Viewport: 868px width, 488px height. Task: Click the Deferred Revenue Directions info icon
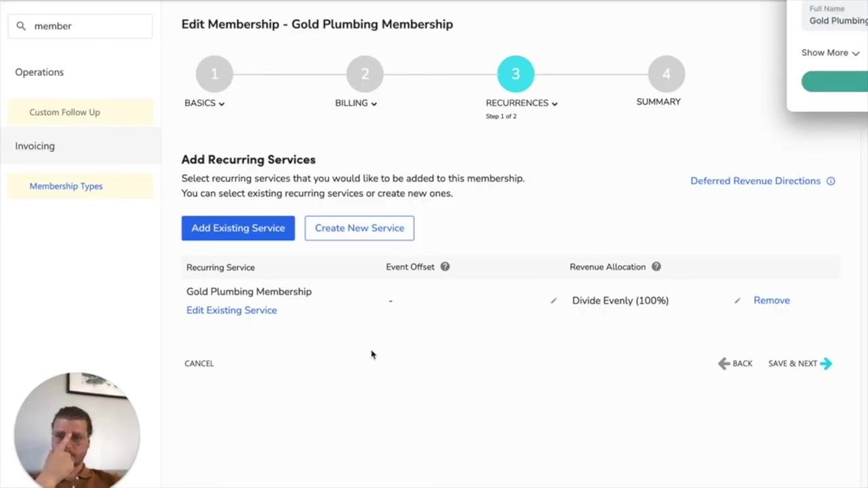pyautogui.click(x=831, y=181)
